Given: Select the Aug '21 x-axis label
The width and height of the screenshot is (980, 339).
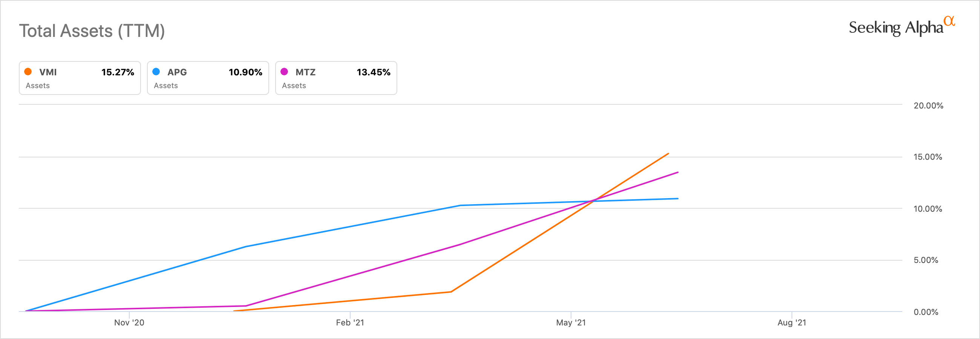Looking at the screenshot, I should coord(792,323).
